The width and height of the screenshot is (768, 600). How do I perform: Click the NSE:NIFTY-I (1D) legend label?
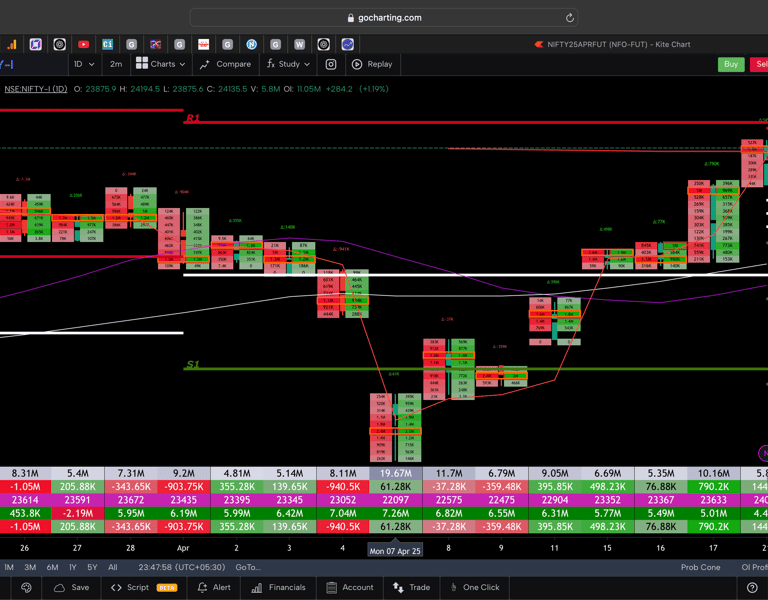36,89
